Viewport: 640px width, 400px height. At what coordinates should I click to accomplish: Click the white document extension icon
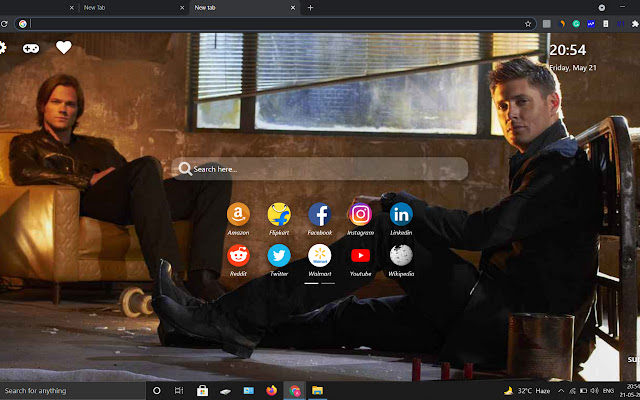tap(606, 24)
